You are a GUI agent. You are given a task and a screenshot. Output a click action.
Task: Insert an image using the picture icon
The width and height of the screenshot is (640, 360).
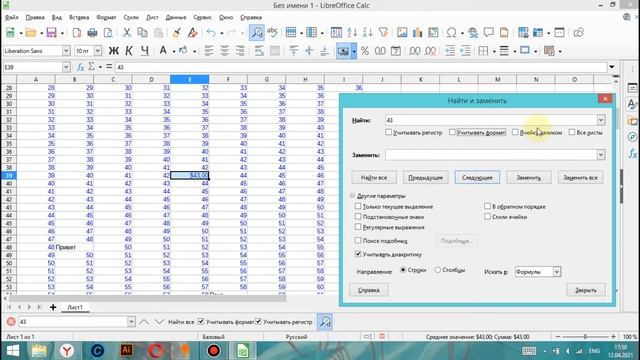pos(402,33)
